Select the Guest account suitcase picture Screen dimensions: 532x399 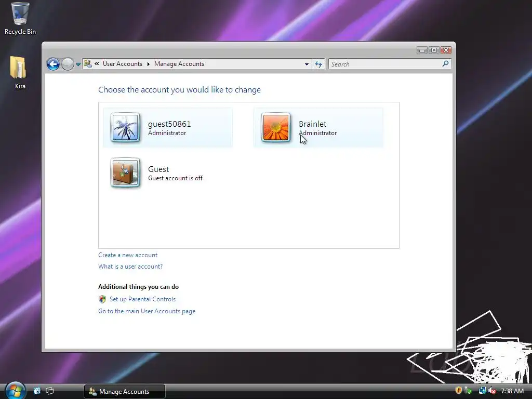tap(125, 172)
